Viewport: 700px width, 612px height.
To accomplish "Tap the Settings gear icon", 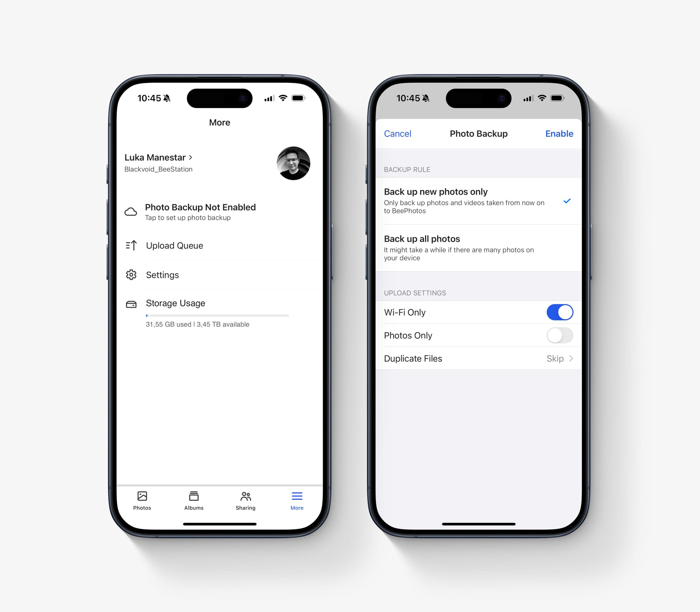I will pos(132,275).
